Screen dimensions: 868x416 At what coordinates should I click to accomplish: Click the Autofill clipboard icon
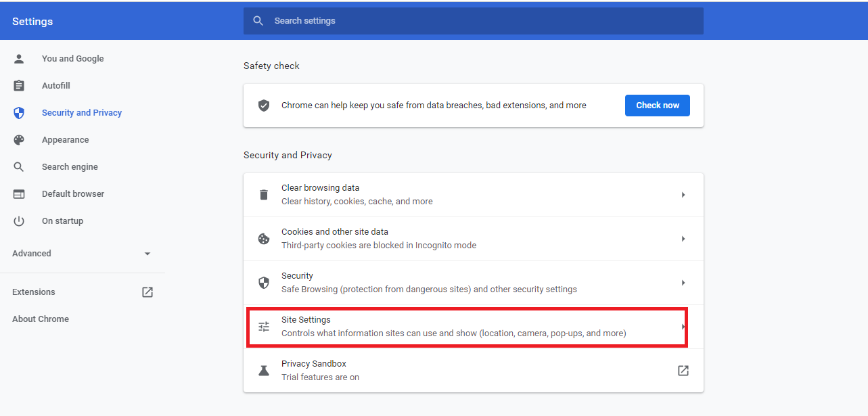(x=19, y=86)
